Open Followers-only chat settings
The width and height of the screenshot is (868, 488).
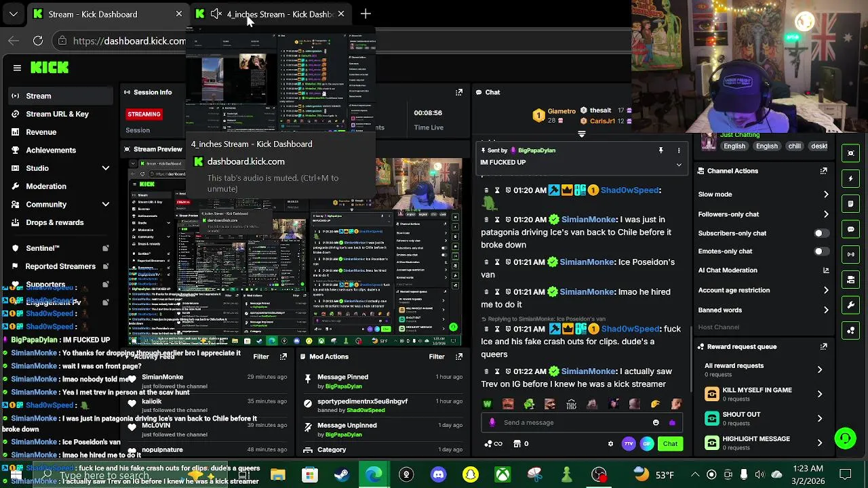click(764, 214)
